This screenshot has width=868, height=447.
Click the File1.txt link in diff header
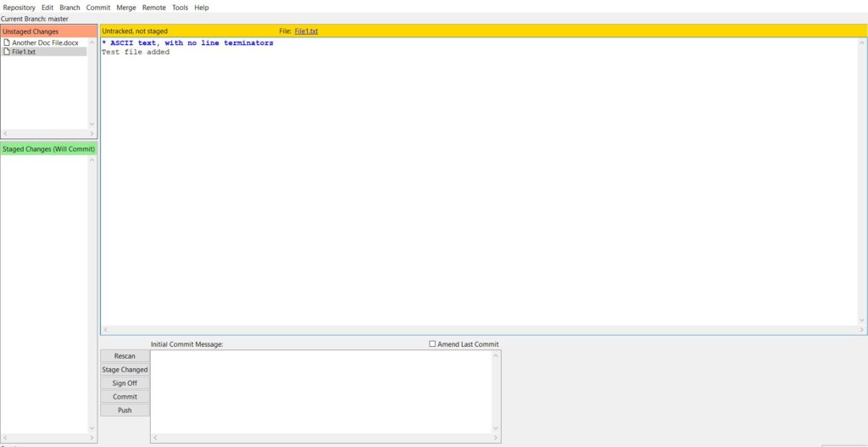[x=306, y=31]
